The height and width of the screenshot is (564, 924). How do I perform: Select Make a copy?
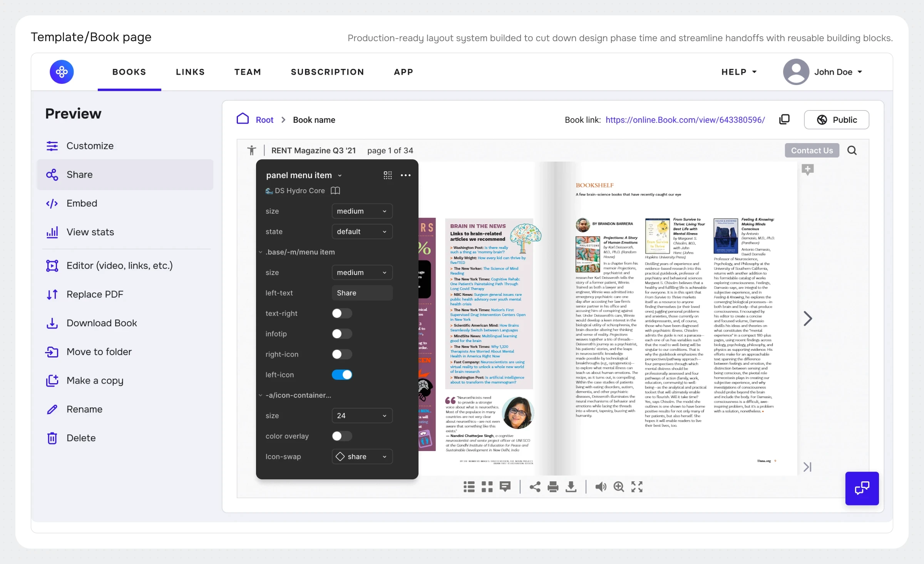[125, 380]
